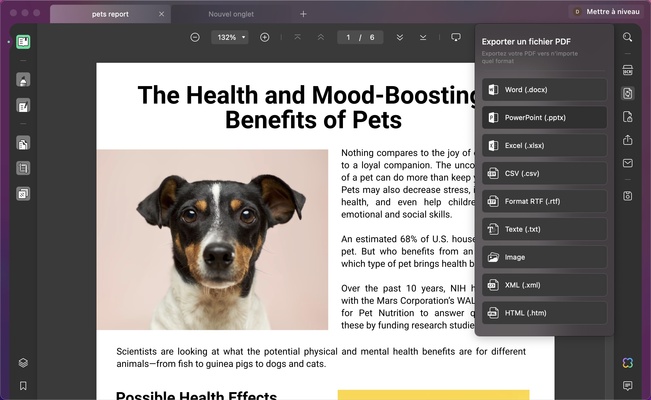This screenshot has width=651, height=400.
Task: Open the bookmark panel icon
Action: pos(23,386)
